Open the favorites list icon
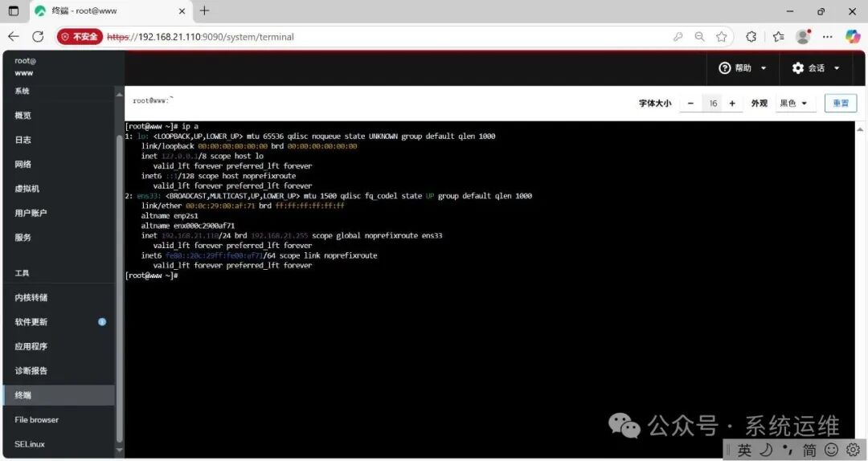Screen dimensions: 868x461 [x=778, y=36]
